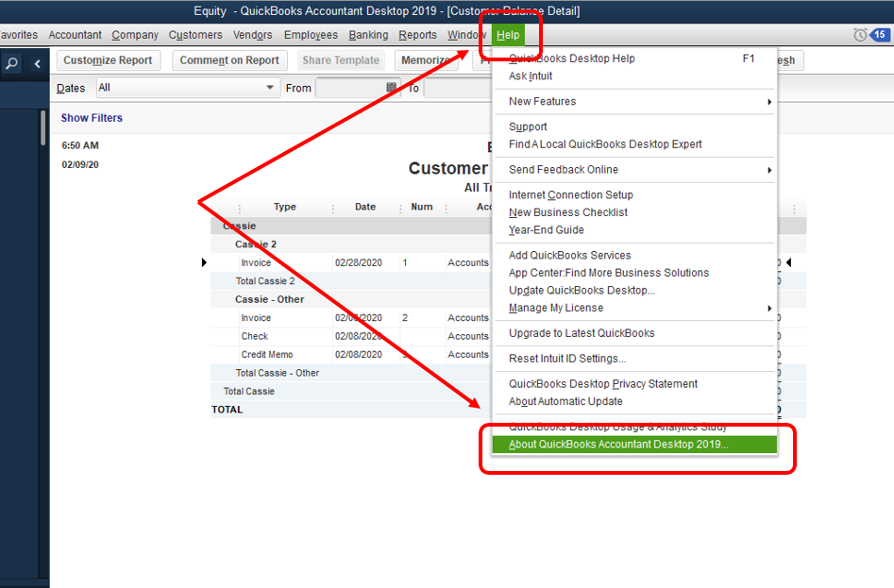Choose Ask Intuit from Help menu
This screenshot has height=588, width=894.
[634, 76]
